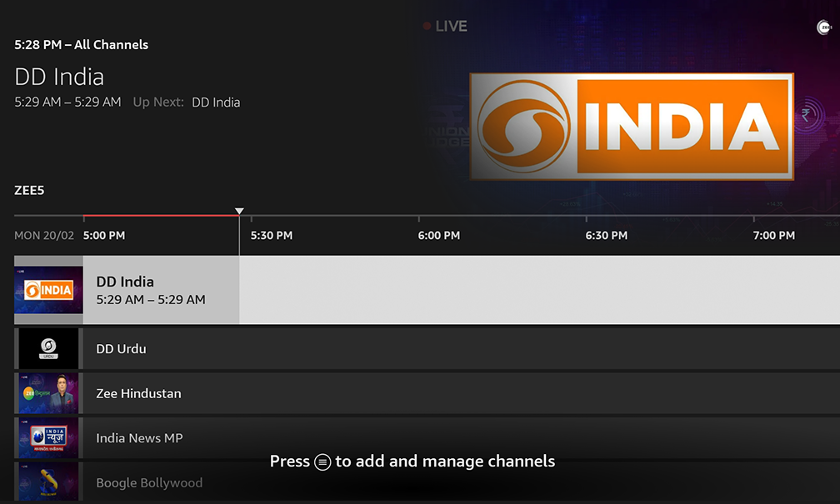Click the 5:28 PM – All Channels header
The width and height of the screenshot is (840, 504).
point(82,44)
